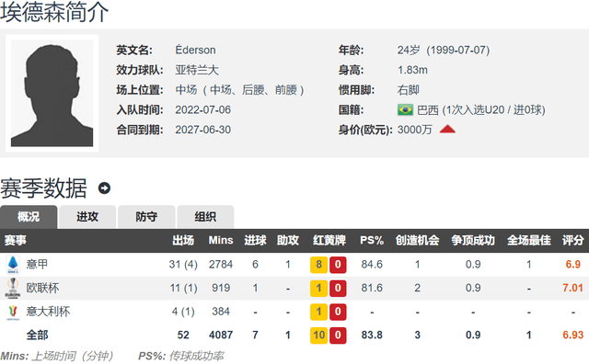Viewport: 589px width, 364px height.
Task: Click the 助攻 column header
Action: [x=288, y=240]
